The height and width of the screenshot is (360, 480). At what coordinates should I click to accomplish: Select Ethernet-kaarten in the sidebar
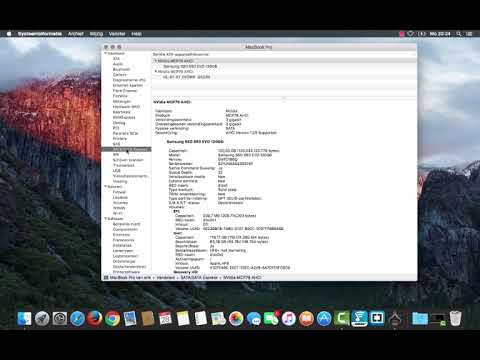(x=128, y=85)
